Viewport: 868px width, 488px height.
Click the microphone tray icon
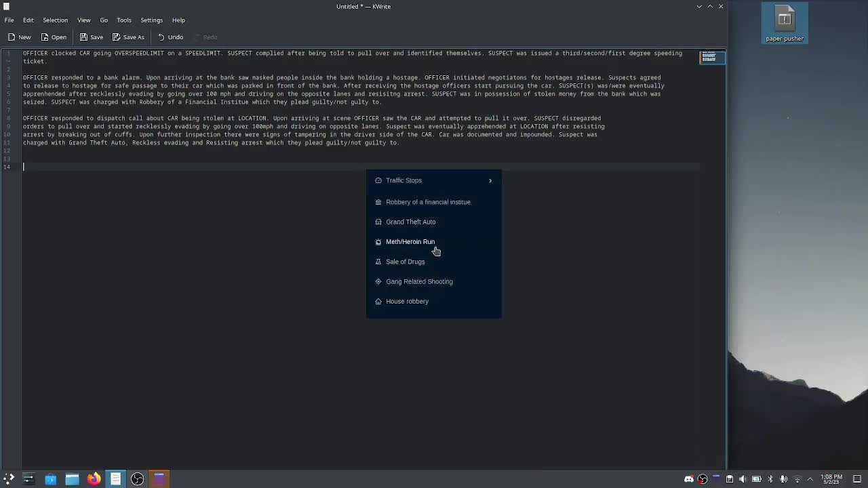783,479
